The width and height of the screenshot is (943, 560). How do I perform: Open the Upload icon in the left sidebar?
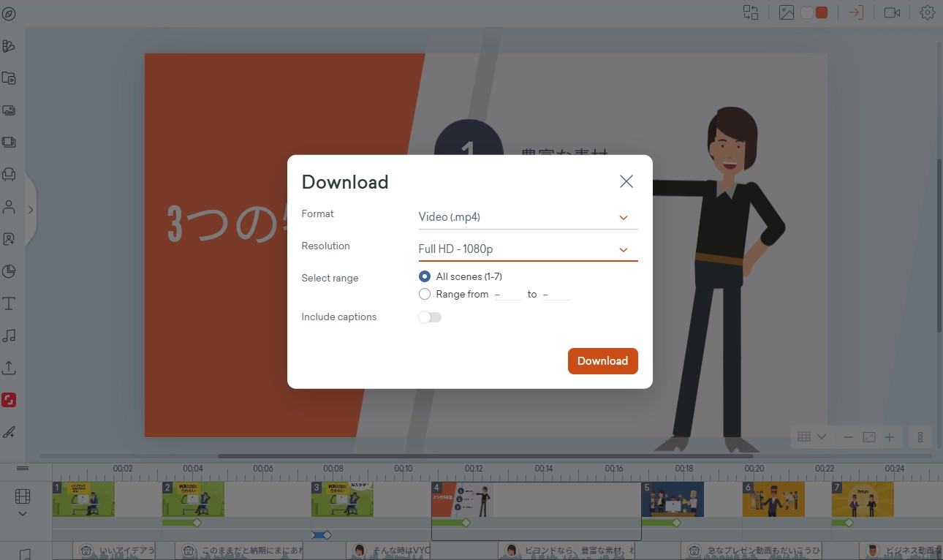click(x=9, y=368)
